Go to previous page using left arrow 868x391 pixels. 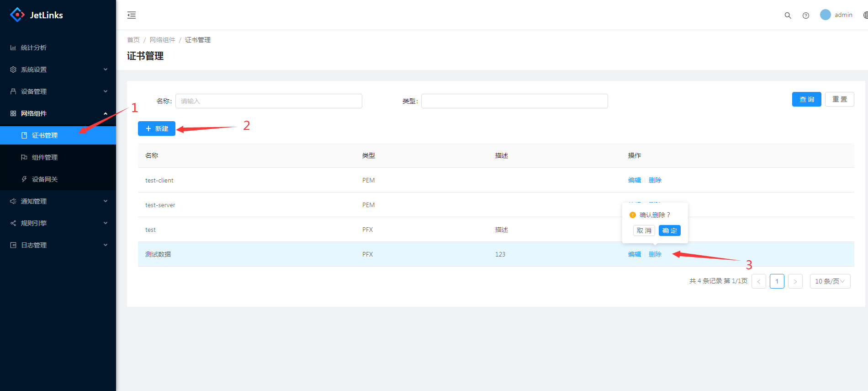pyautogui.click(x=758, y=281)
